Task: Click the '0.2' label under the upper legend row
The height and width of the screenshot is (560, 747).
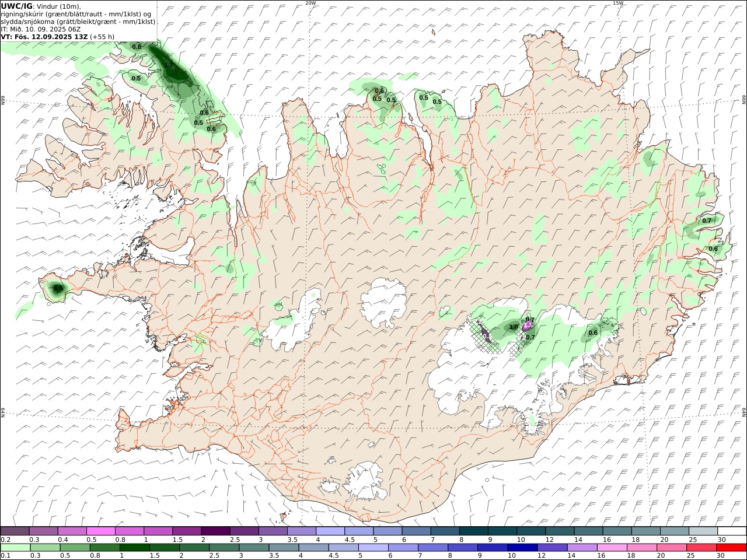Action: click(5, 540)
